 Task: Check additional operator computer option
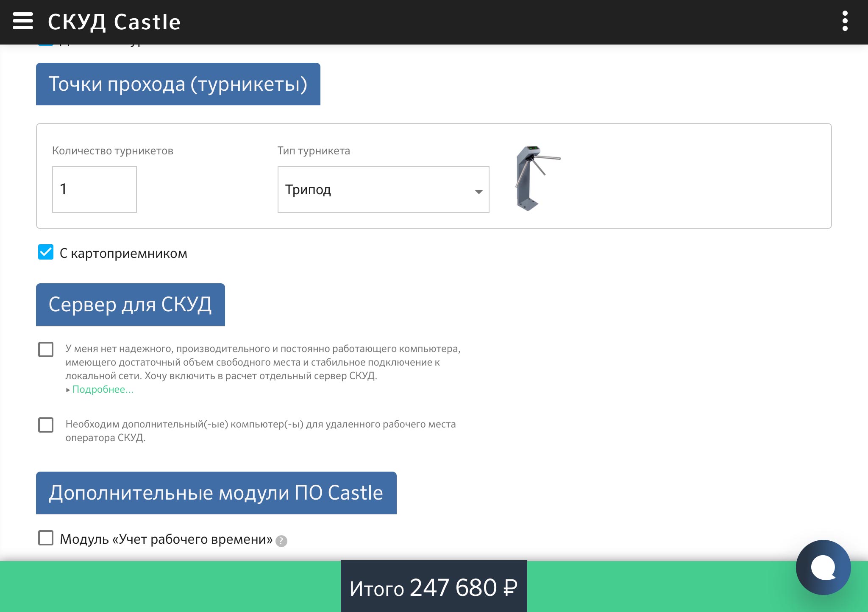46,425
